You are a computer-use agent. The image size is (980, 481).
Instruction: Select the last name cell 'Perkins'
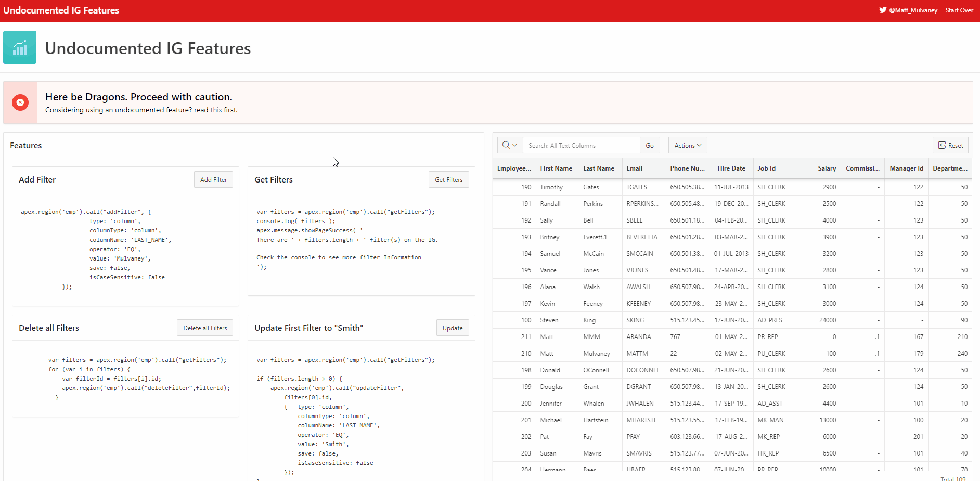click(x=600, y=204)
